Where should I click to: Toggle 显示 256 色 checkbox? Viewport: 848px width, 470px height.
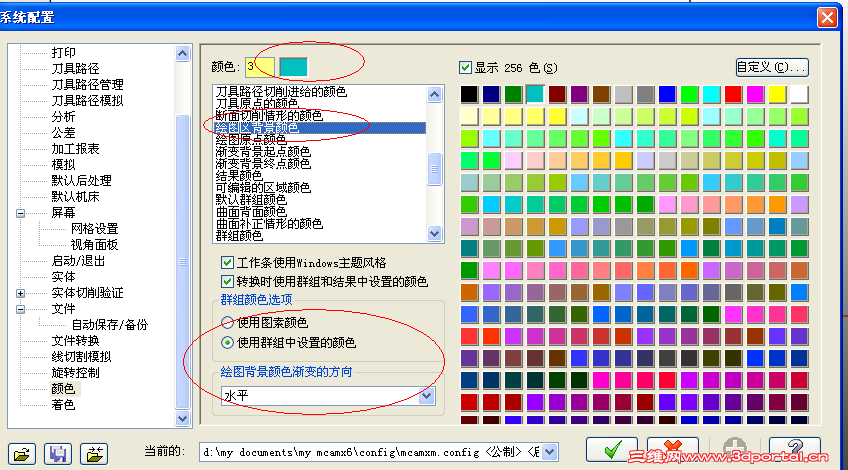[x=465, y=68]
